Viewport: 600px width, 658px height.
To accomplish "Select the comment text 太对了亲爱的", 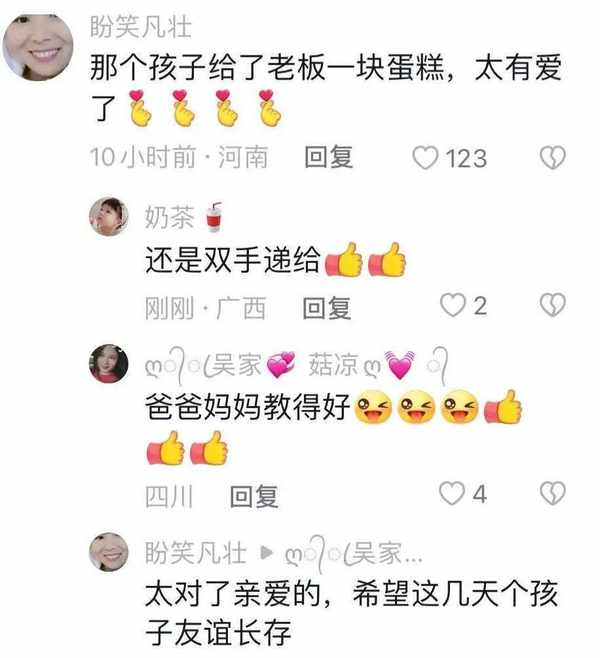I will pyautogui.click(x=233, y=594).
